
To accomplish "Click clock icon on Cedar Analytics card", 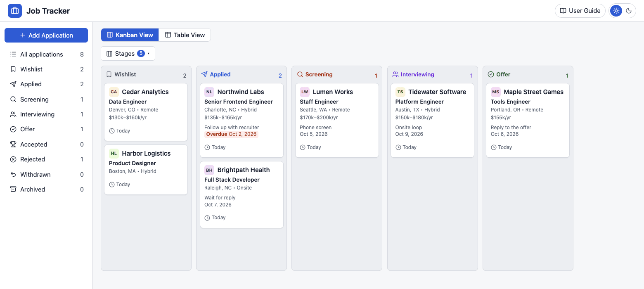I will (112, 131).
